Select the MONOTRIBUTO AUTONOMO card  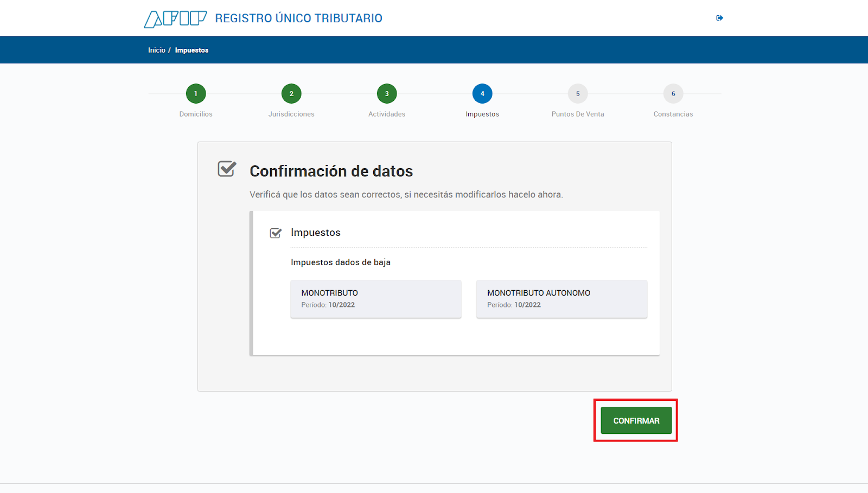[x=561, y=299]
